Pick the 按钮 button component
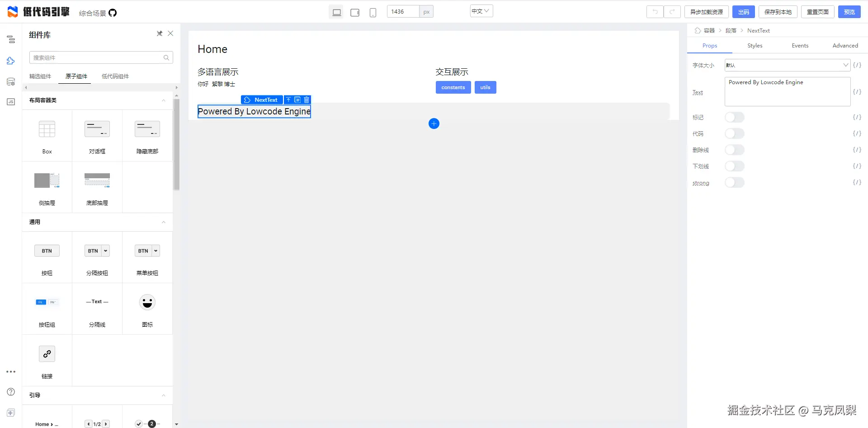The width and height of the screenshot is (868, 428). [x=47, y=257]
